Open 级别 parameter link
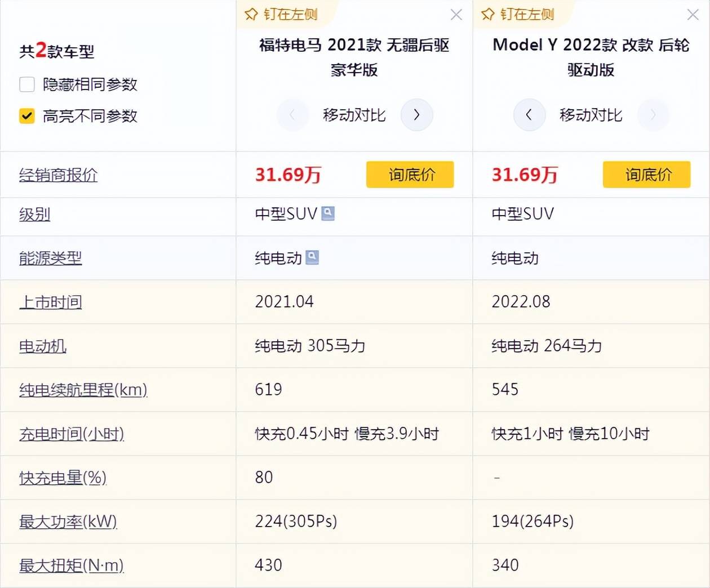710x588 pixels. point(34,214)
